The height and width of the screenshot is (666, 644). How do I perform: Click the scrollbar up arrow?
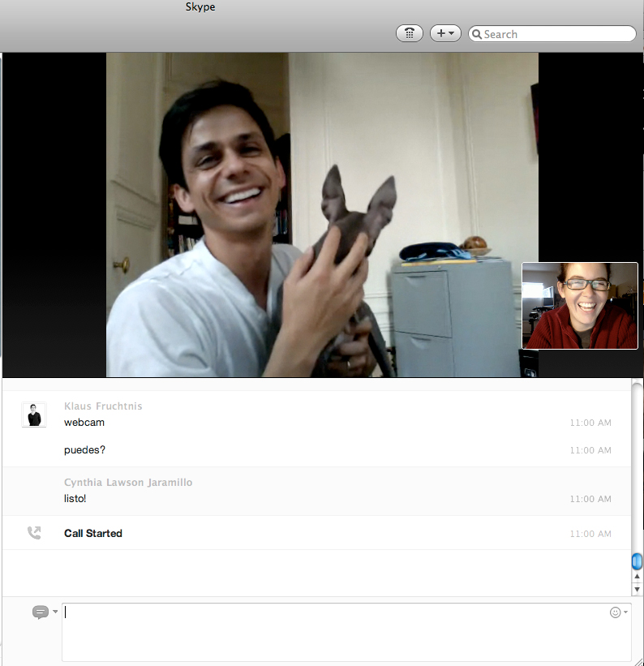point(637,577)
